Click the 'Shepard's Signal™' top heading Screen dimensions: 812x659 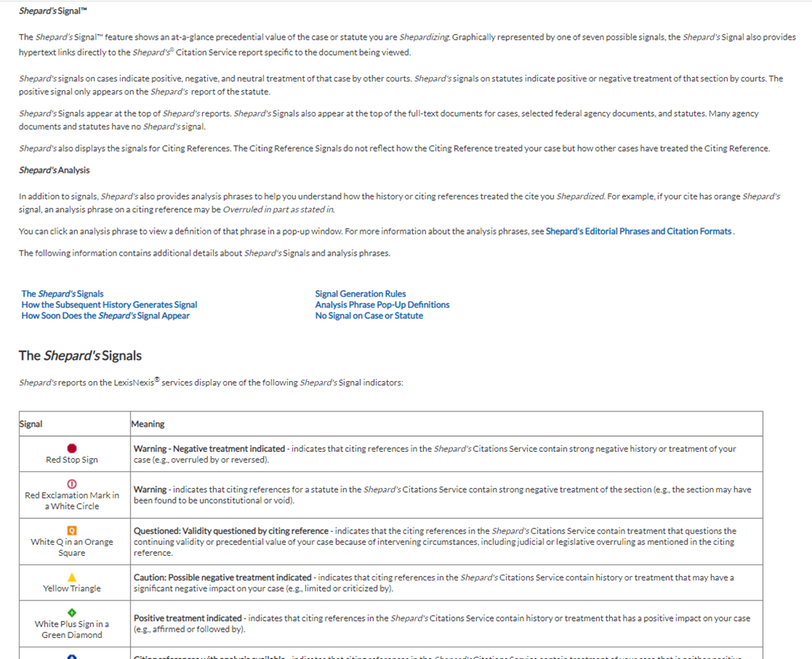(53, 11)
